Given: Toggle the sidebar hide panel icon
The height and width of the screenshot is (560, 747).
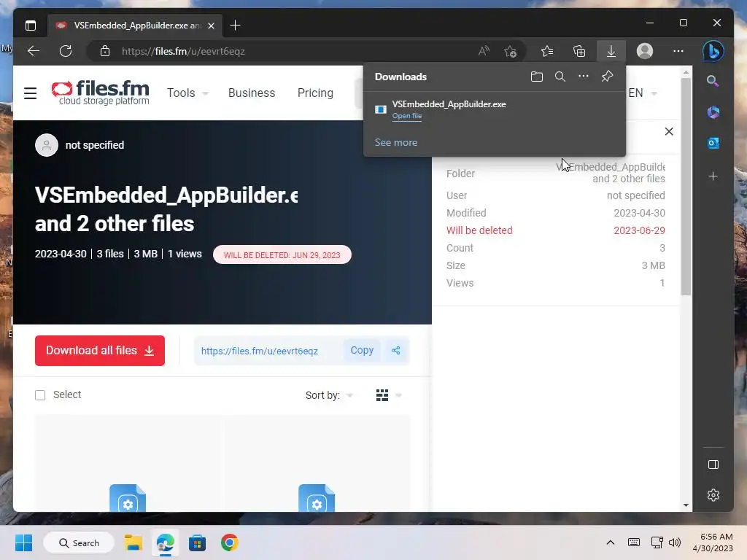Looking at the screenshot, I should tap(713, 464).
